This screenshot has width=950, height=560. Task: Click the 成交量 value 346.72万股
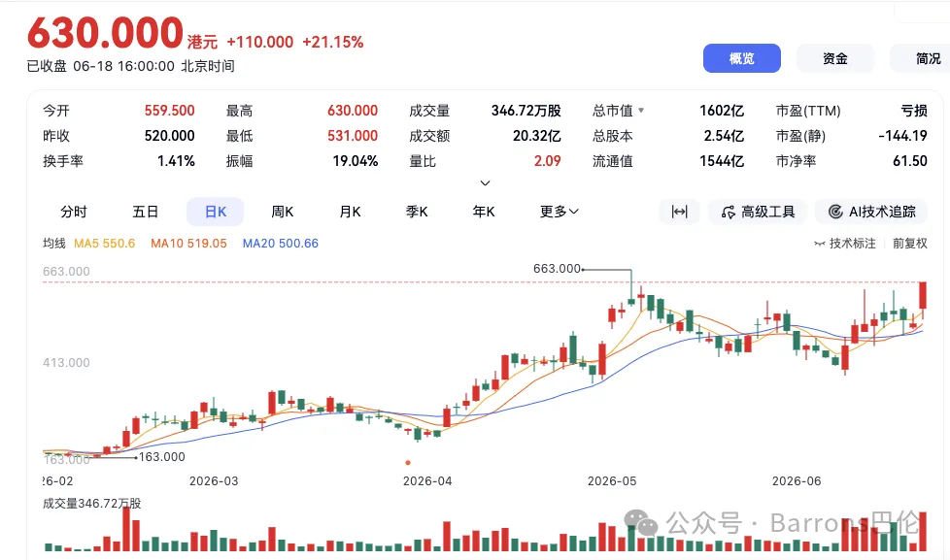526,111
